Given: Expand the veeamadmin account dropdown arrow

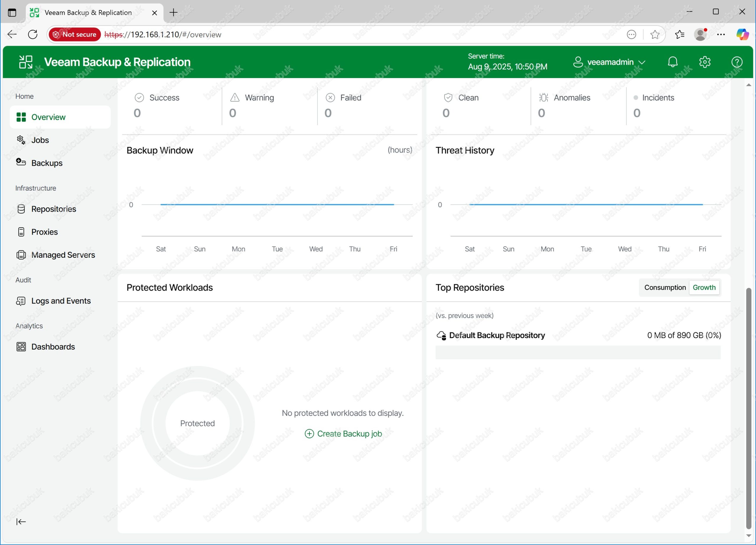Looking at the screenshot, I should point(642,62).
